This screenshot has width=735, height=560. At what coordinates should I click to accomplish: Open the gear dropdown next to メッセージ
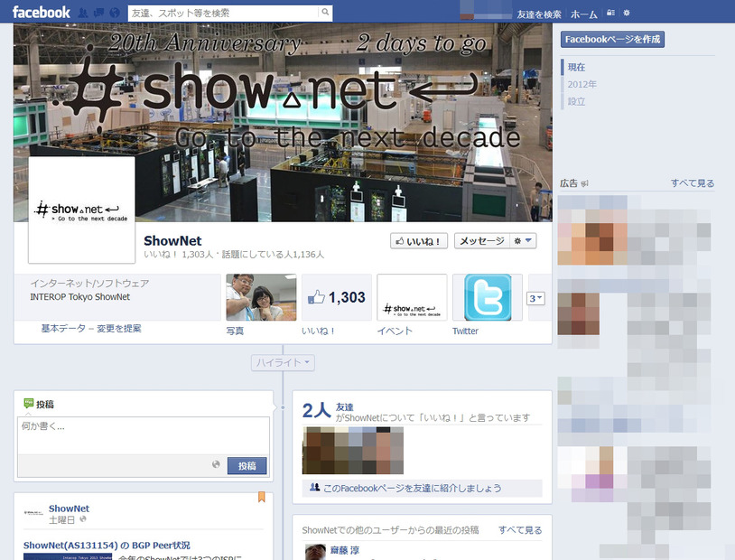pos(523,241)
